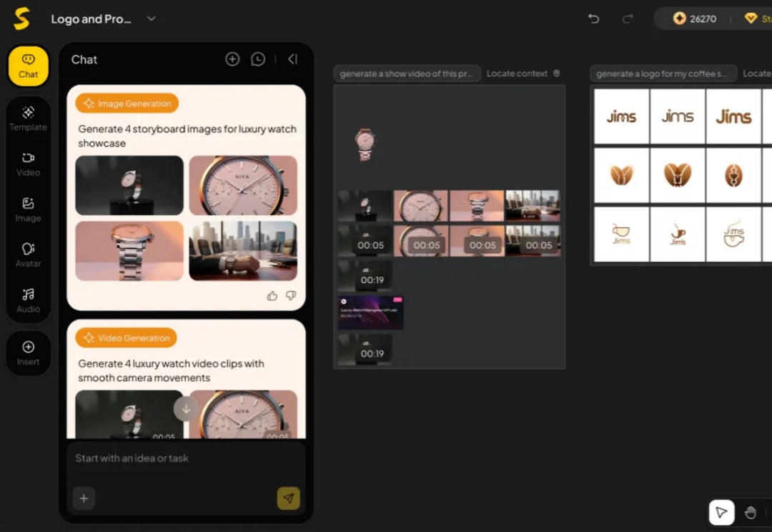
Task: Switch to the Chat tab
Action: (x=29, y=66)
